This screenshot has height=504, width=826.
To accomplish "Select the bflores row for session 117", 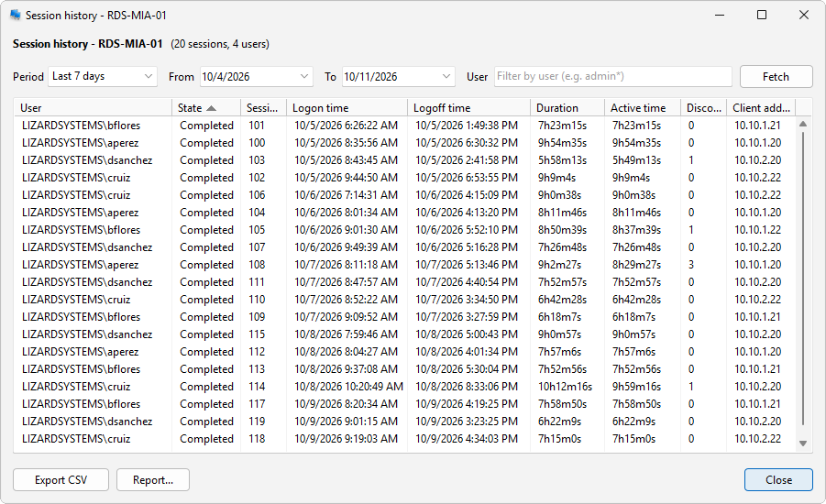I will click(404, 403).
